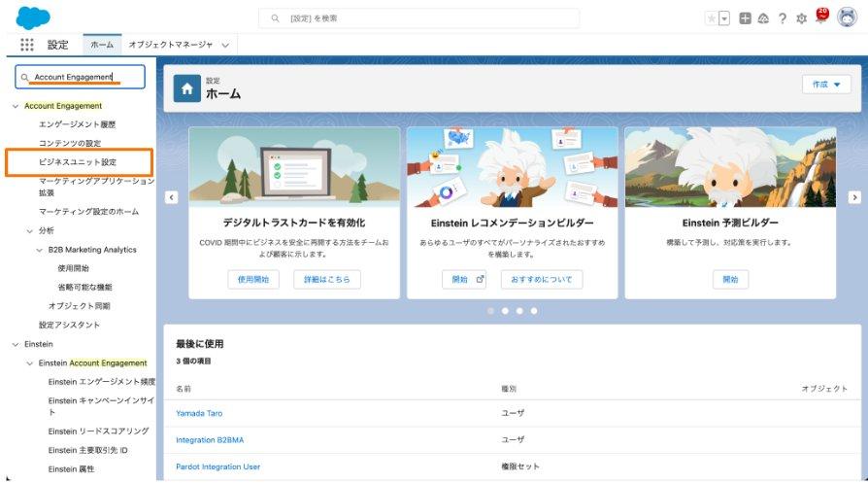
Task: Open 使用開始 under B2B Marketing Analytics
Action: pyautogui.click(x=74, y=268)
